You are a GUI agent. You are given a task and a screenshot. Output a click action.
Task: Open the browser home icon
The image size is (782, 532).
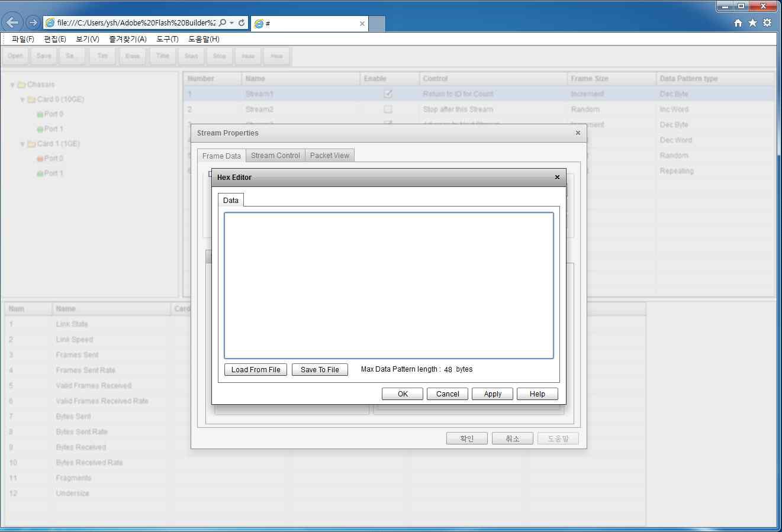coord(738,22)
